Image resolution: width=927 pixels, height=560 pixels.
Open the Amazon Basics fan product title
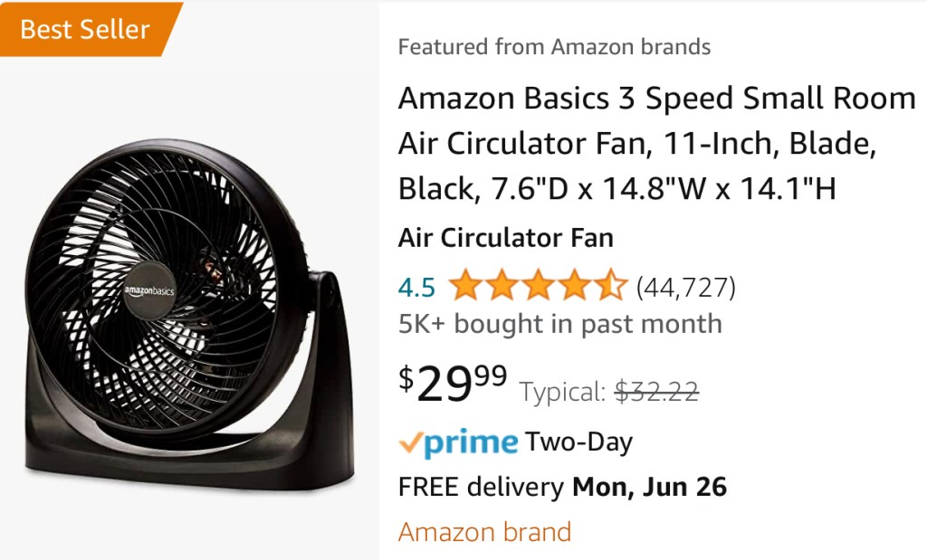click(656, 144)
